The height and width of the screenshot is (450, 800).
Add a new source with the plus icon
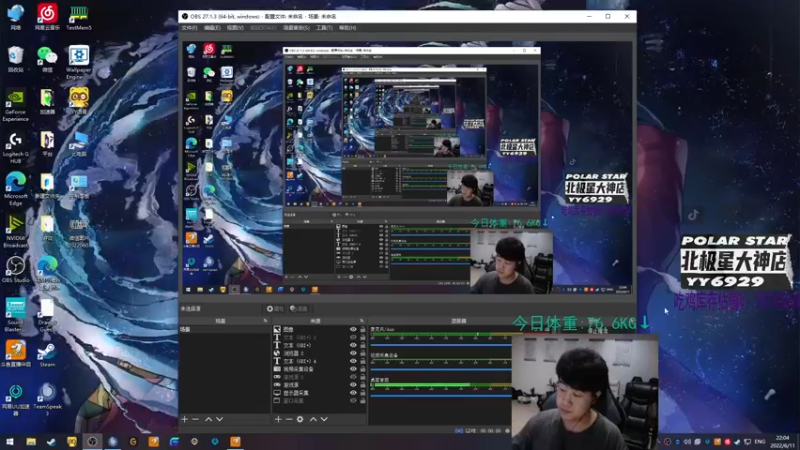tap(278, 419)
